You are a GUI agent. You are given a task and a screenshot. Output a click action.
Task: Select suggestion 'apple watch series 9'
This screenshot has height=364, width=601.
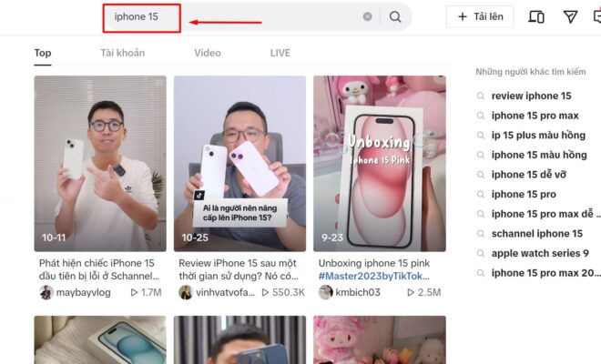[x=540, y=253]
